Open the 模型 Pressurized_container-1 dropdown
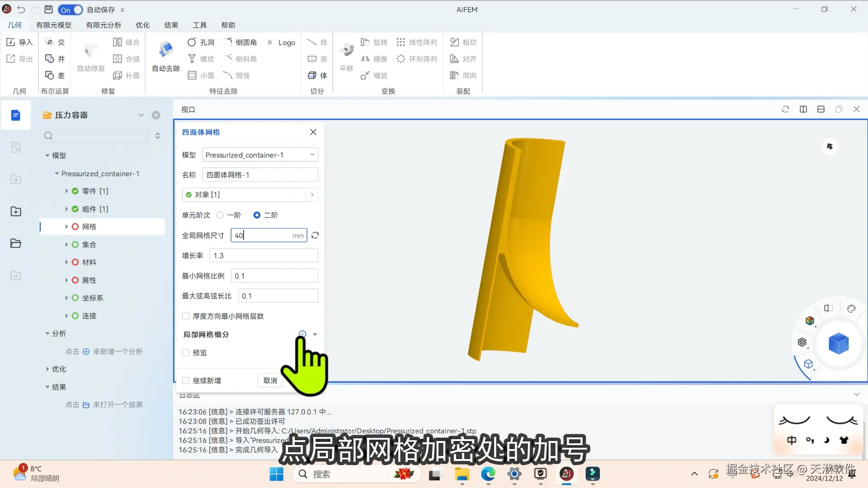The width and height of the screenshot is (868, 488). [x=260, y=155]
